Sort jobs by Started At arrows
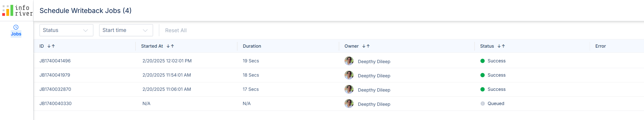Screen dimensions: 644x120 click(170, 46)
